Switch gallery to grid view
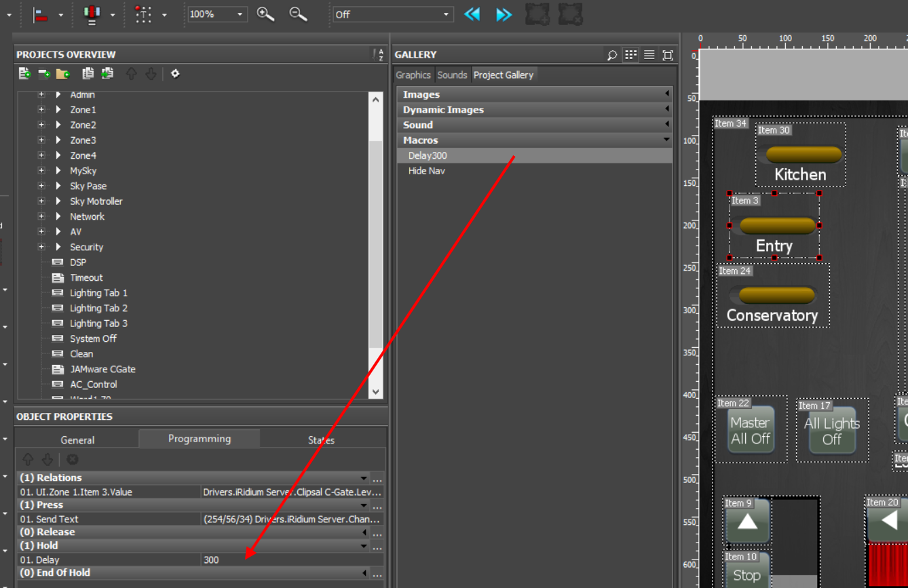This screenshot has height=588, width=908. click(x=631, y=55)
